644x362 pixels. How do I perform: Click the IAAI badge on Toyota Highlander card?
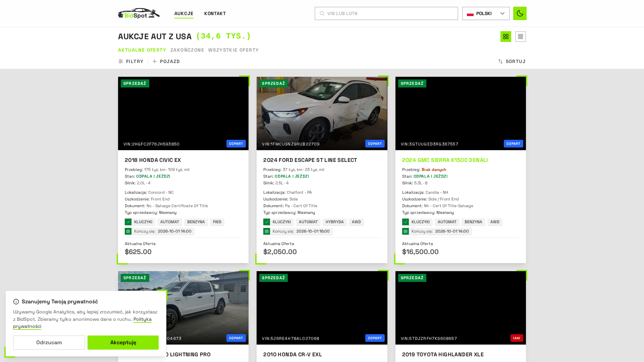pyautogui.click(x=517, y=338)
